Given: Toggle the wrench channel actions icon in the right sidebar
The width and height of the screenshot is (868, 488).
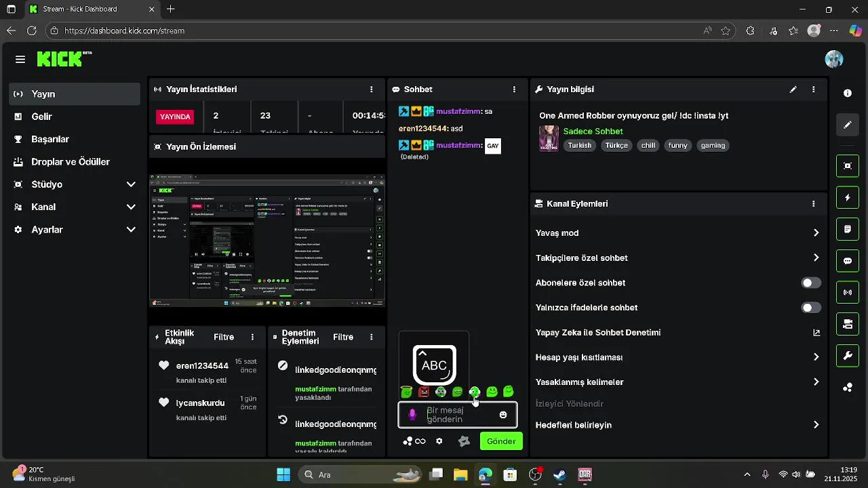Looking at the screenshot, I should [x=848, y=356].
